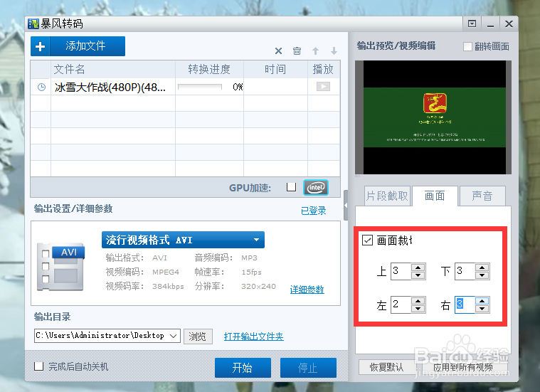The height and width of the screenshot is (392, 540).
Task: Open the 流行视频格式 AVI format dropdown
Action: [x=184, y=240]
